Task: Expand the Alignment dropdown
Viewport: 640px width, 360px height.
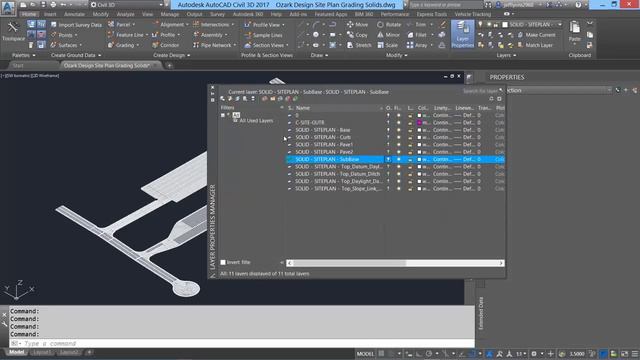Action: [187, 25]
